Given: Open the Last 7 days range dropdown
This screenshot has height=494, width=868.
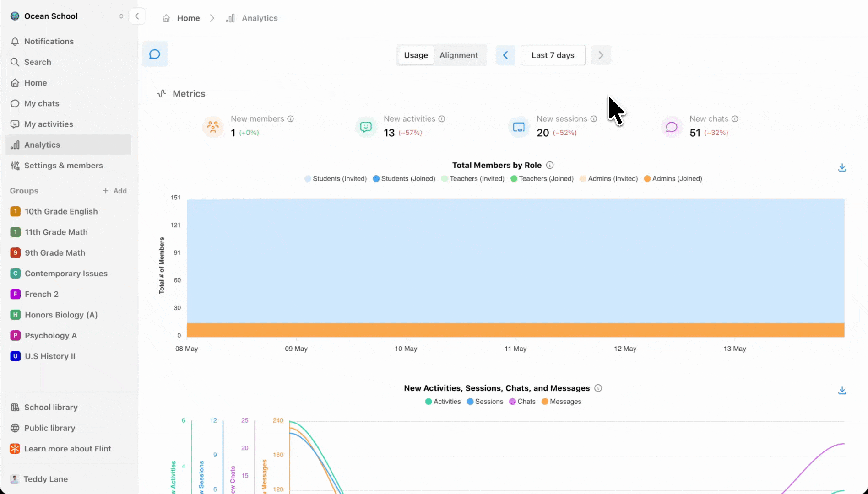Looking at the screenshot, I should pos(553,55).
